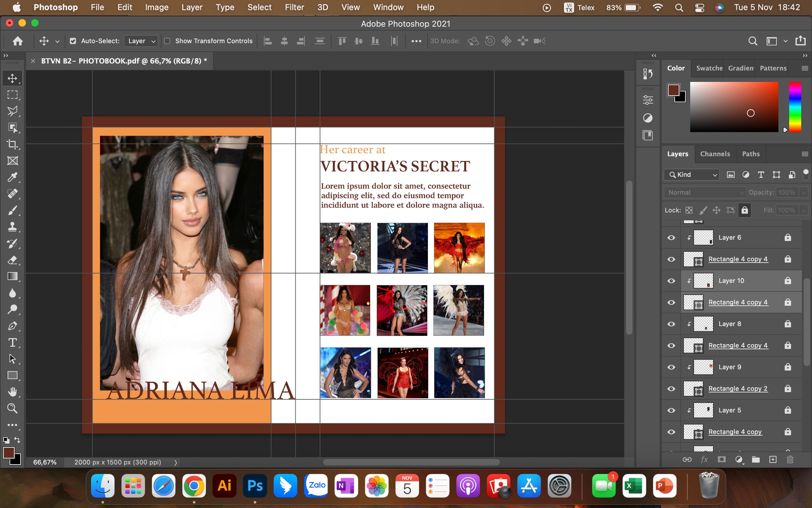Select the Horizontal Type tool
Image resolution: width=812 pixels, height=508 pixels.
[x=12, y=342]
